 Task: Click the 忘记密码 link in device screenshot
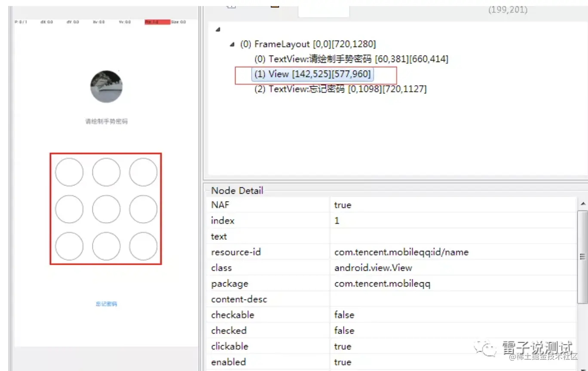[106, 304]
